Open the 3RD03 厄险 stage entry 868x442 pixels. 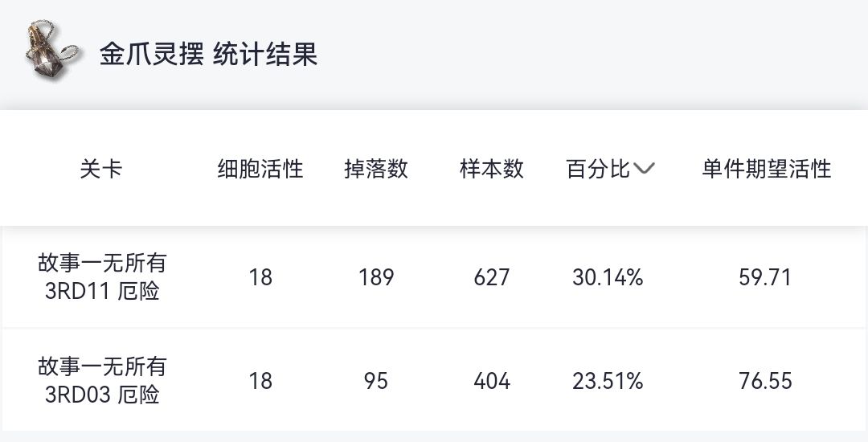coord(102,381)
